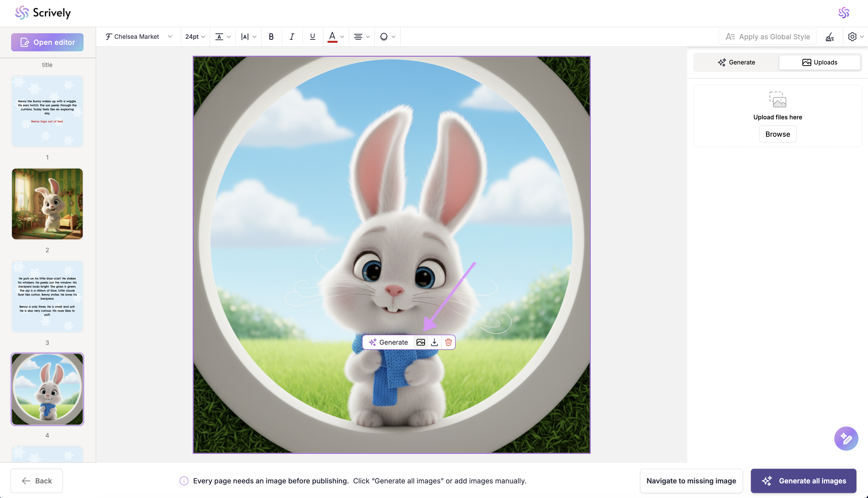Toggle bold text formatting

point(271,37)
